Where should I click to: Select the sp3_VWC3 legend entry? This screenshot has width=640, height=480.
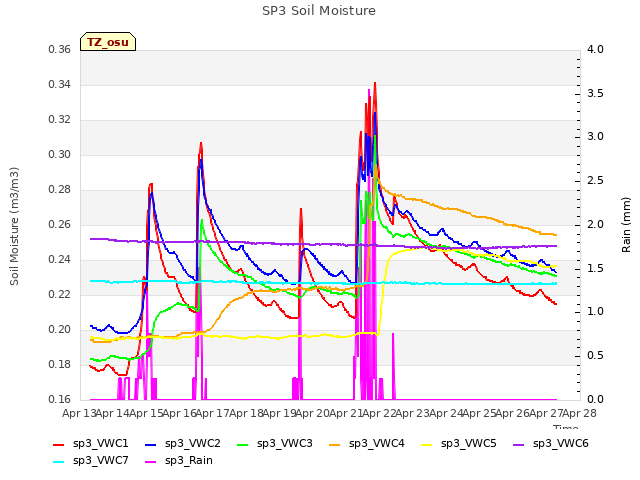click(275, 444)
